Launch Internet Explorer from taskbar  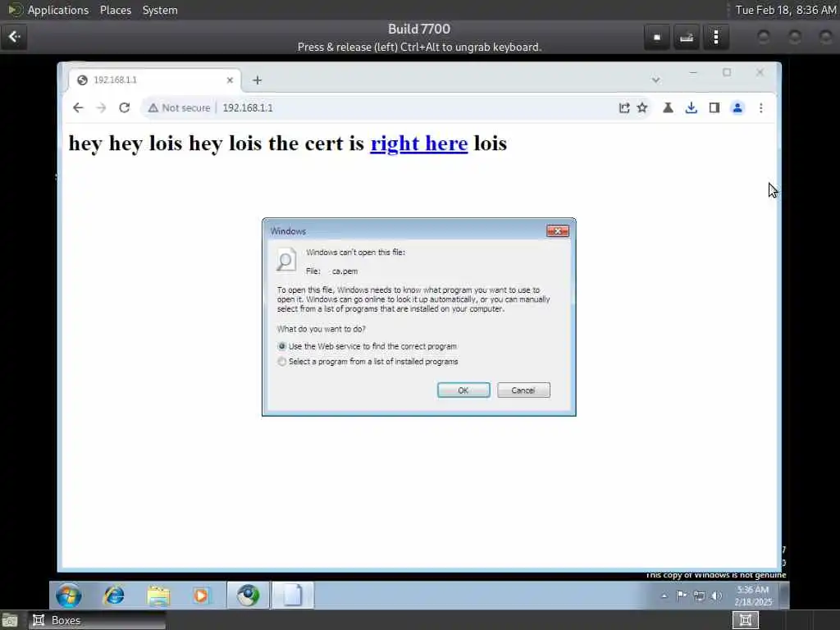[114, 596]
